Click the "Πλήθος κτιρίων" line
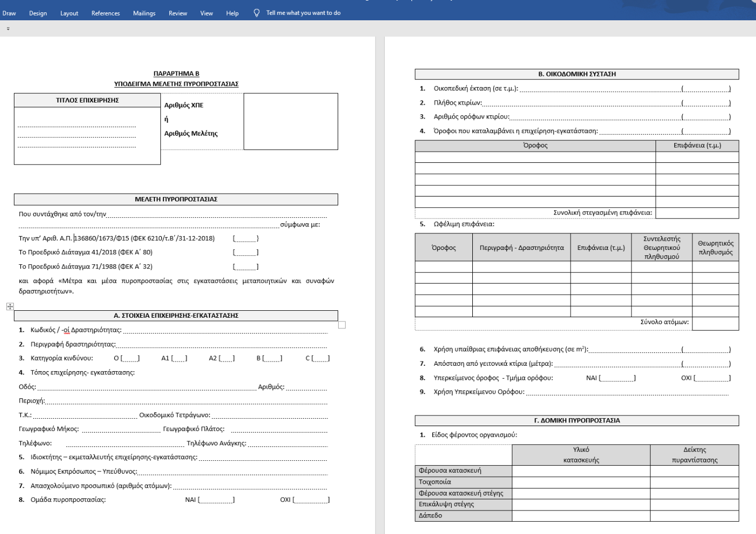 point(575,103)
